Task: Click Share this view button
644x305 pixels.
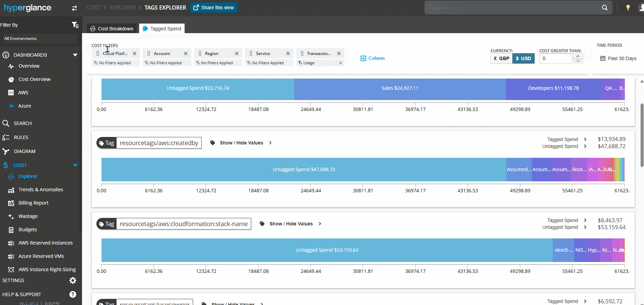Action: pyautogui.click(x=214, y=8)
